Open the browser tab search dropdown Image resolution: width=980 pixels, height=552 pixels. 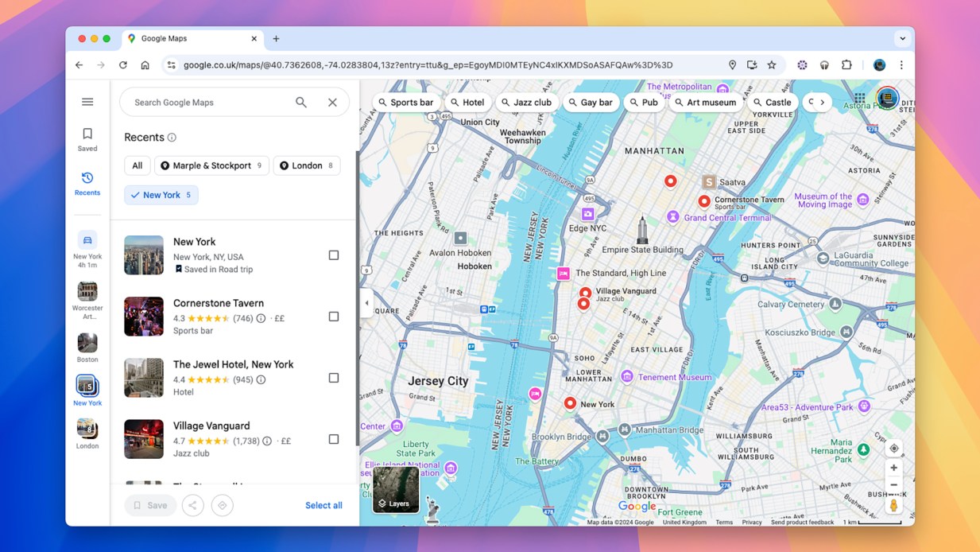tap(902, 38)
